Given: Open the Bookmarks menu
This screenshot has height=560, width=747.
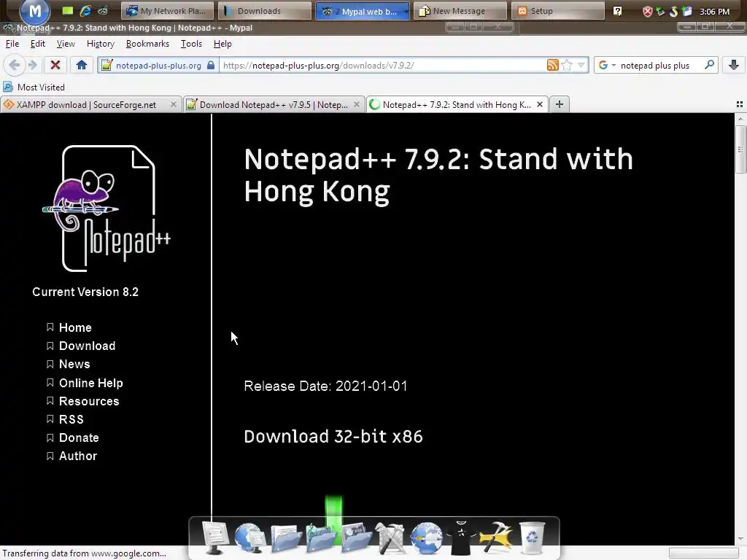Looking at the screenshot, I should click(x=147, y=44).
